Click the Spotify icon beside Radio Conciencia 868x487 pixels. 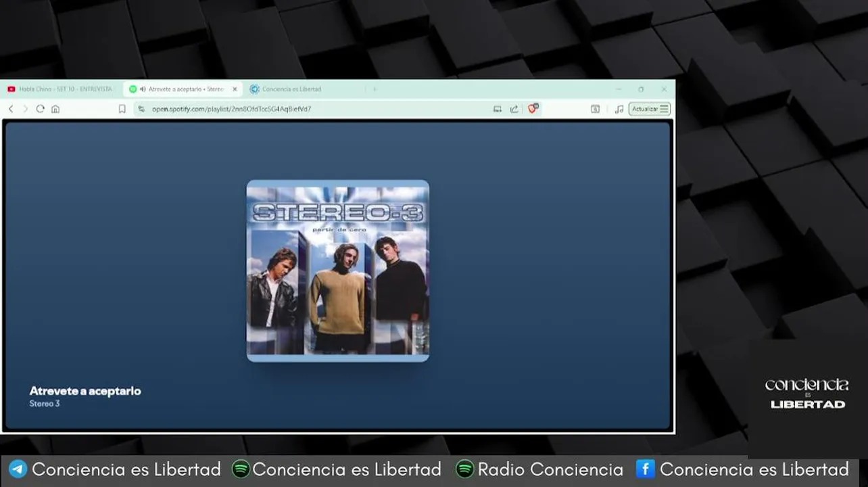pyautogui.click(x=465, y=469)
